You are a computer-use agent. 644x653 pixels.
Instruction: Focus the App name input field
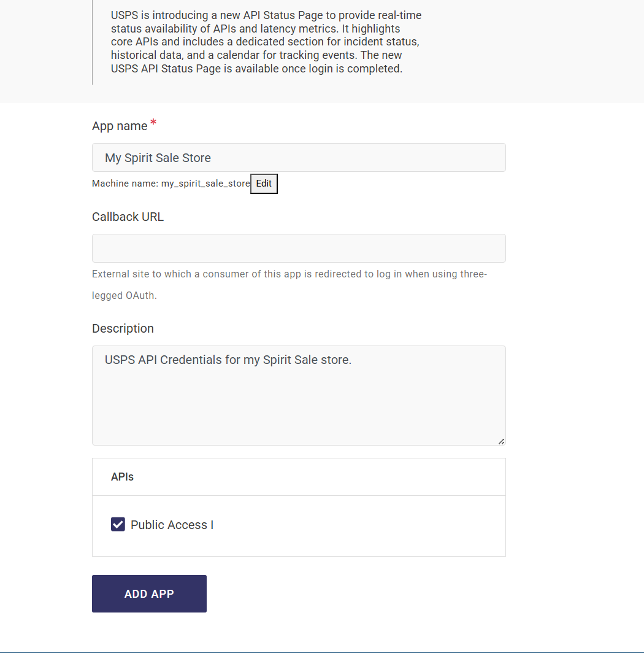pos(299,158)
